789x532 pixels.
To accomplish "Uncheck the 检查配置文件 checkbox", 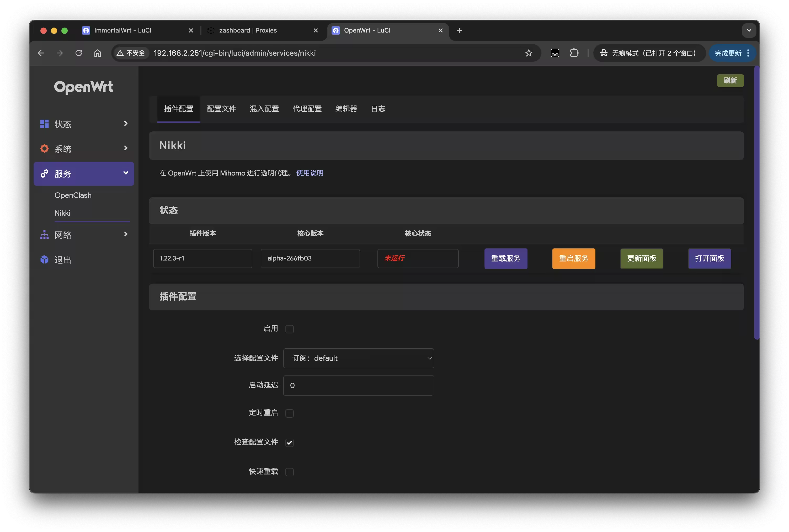I will 289,443.
